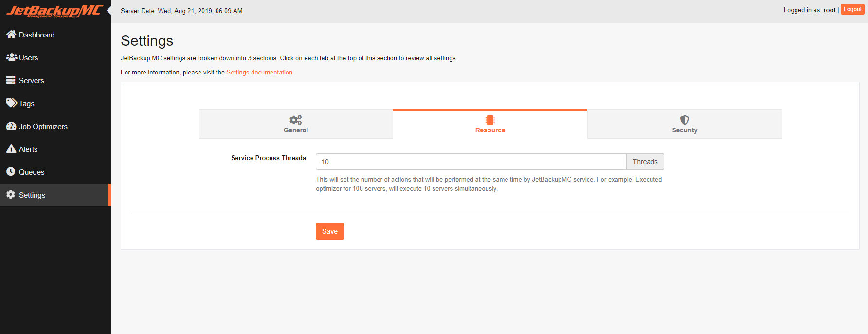This screenshot has width=868, height=334.
Task: Open the Queues menu item
Action: coord(55,172)
